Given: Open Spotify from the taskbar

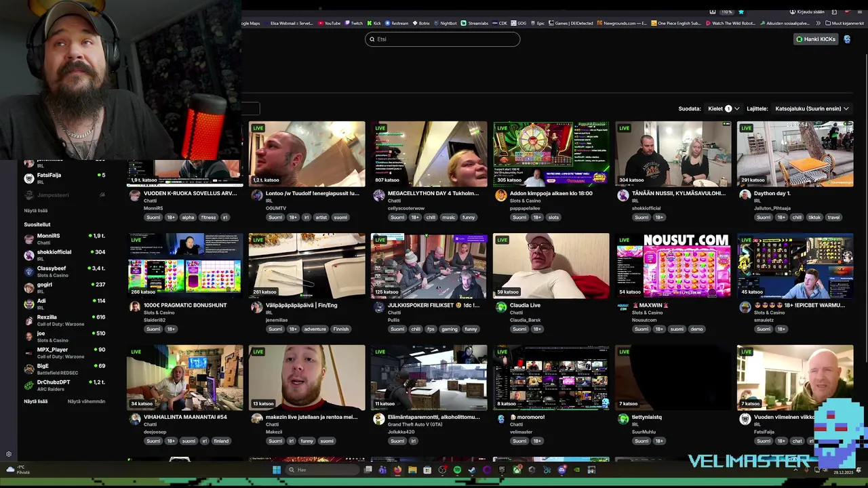Looking at the screenshot, I should pyautogui.click(x=457, y=470).
